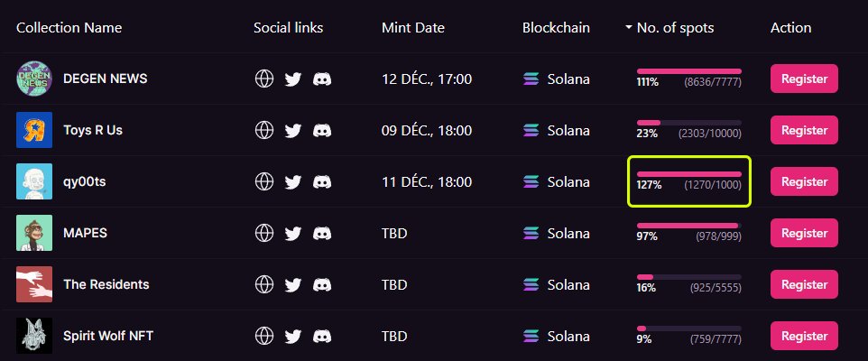Open DEGEN NEWS website globe icon
The width and height of the screenshot is (868, 361).
click(x=264, y=79)
